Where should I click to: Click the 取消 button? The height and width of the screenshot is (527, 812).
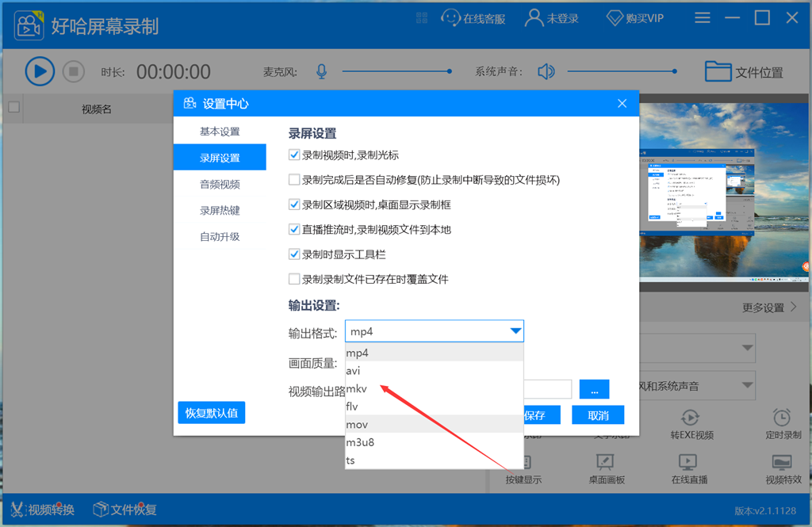(x=598, y=415)
